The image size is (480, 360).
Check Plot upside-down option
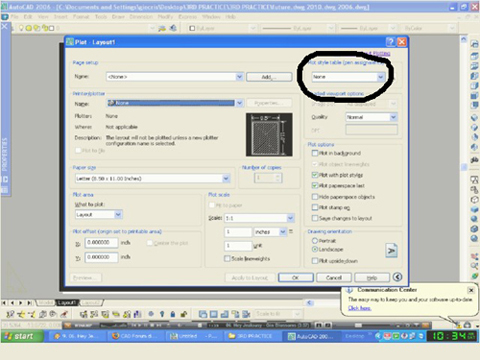pyautogui.click(x=315, y=261)
